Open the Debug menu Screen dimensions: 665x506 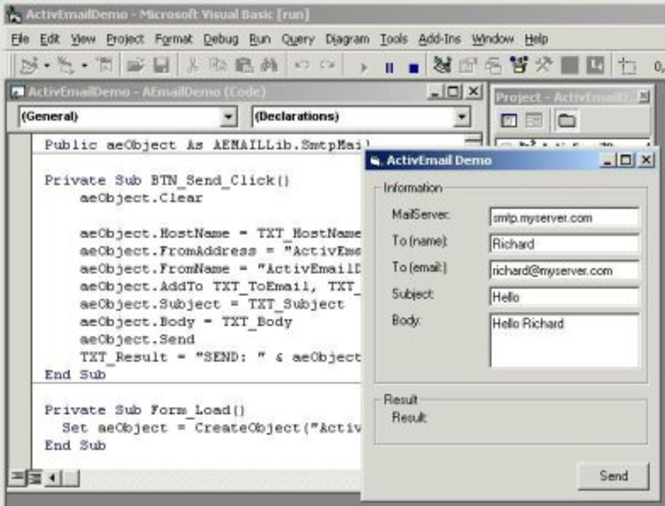click(x=221, y=39)
